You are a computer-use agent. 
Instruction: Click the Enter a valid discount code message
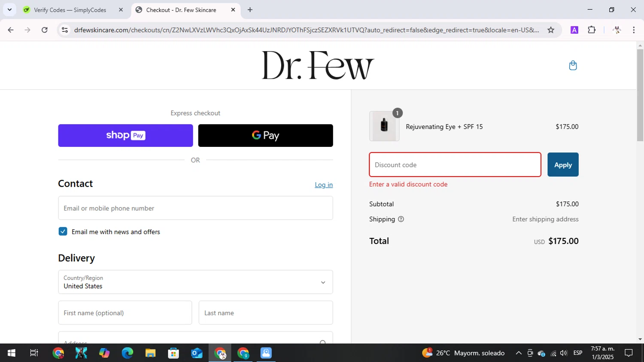pos(408,184)
